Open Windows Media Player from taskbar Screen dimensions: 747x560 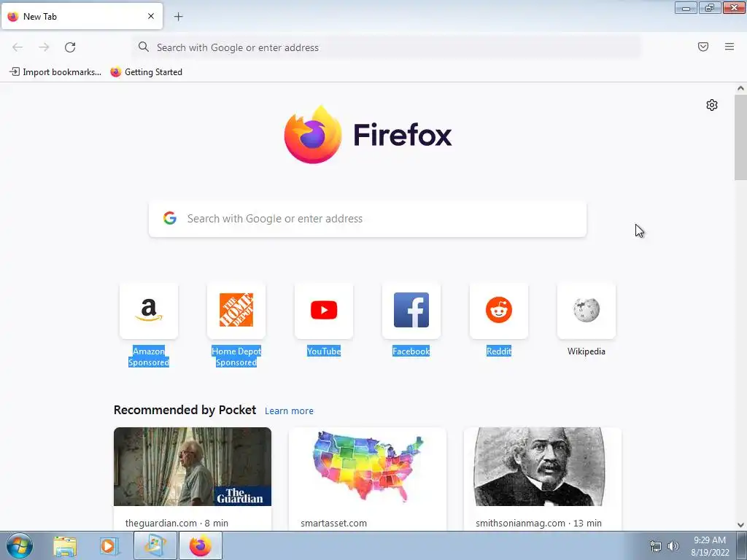pyautogui.click(x=109, y=546)
